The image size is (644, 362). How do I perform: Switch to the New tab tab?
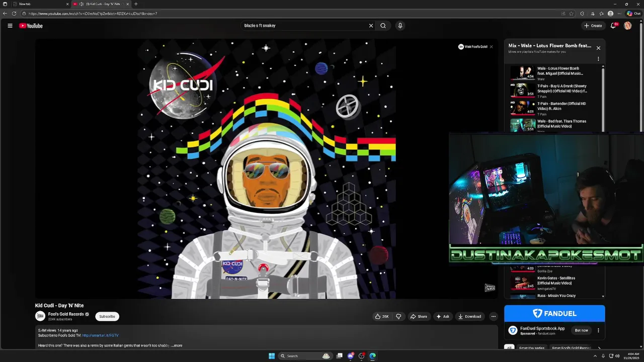[41, 4]
